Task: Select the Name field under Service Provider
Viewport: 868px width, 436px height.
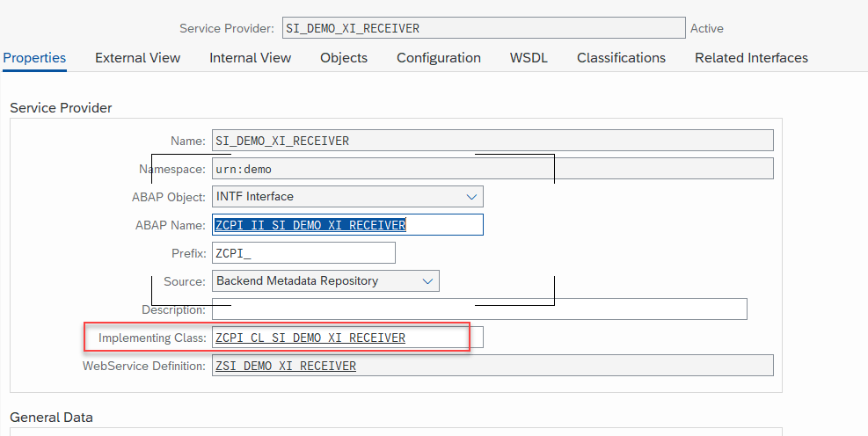Action: [x=492, y=141]
